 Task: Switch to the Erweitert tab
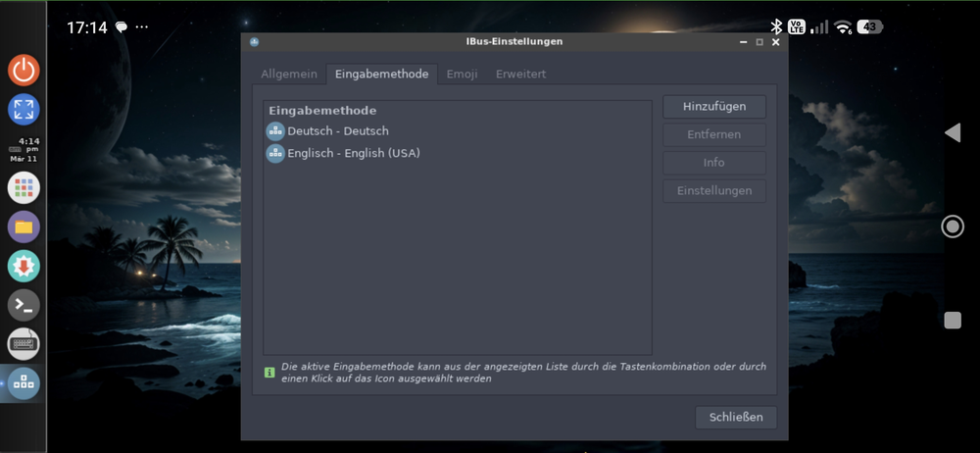pos(520,74)
